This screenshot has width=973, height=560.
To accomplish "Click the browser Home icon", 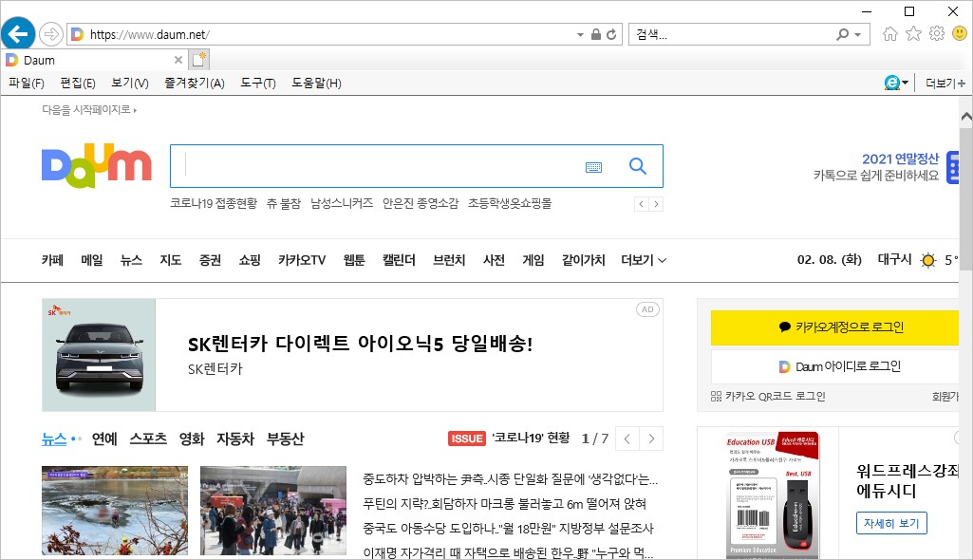I will click(x=889, y=33).
